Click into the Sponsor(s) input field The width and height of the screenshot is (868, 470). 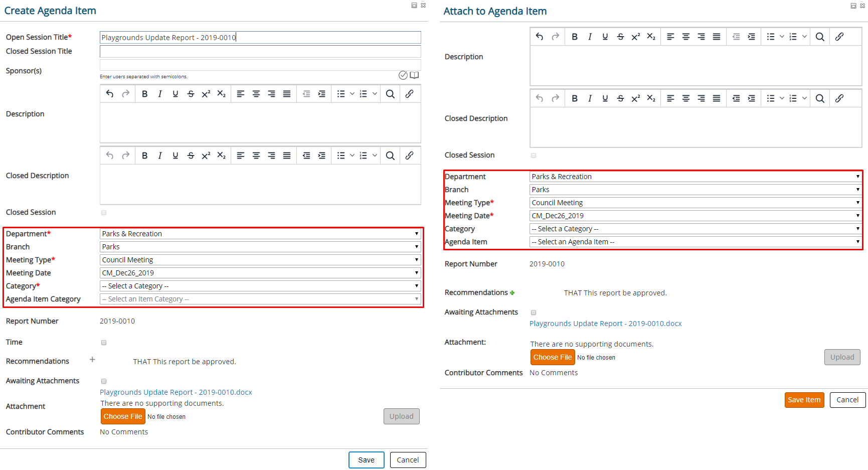tap(260, 65)
